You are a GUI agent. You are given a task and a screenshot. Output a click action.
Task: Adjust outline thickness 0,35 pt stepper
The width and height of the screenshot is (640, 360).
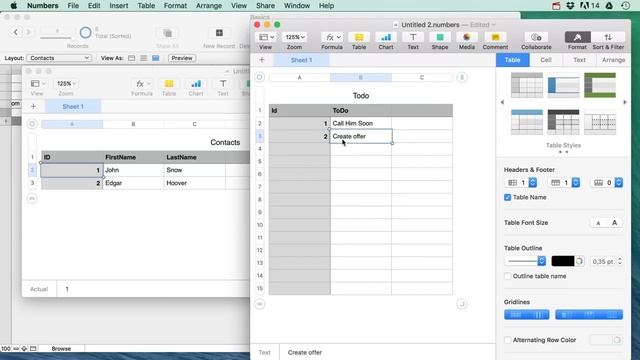click(620, 261)
